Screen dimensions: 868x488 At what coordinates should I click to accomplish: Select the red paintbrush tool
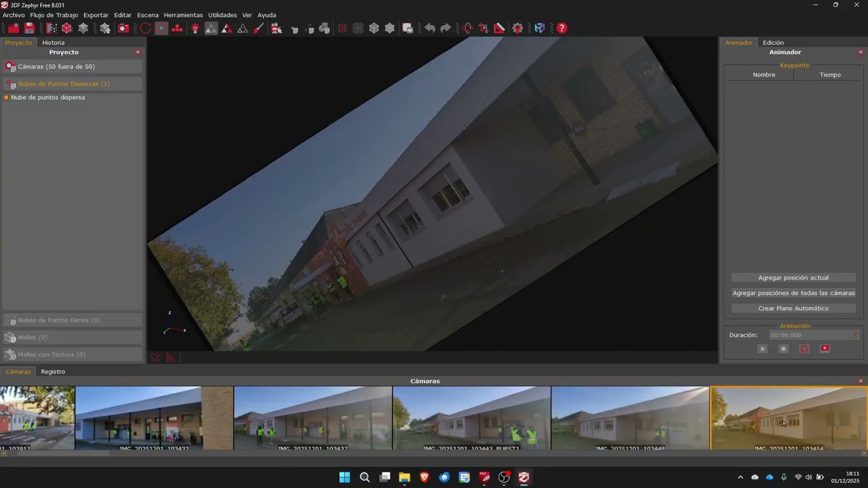[258, 28]
